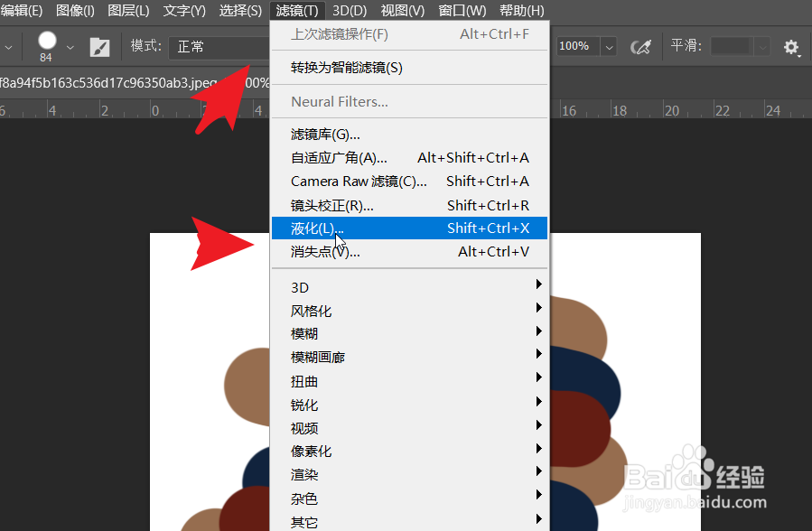This screenshot has width=812, height=531.
Task: Choose 转换为智能滤镜(S)
Action: 409,68
